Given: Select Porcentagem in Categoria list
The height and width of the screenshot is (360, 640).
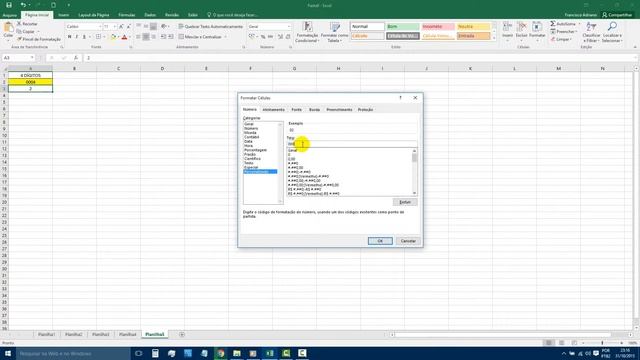Looking at the screenshot, I should coord(255,150).
